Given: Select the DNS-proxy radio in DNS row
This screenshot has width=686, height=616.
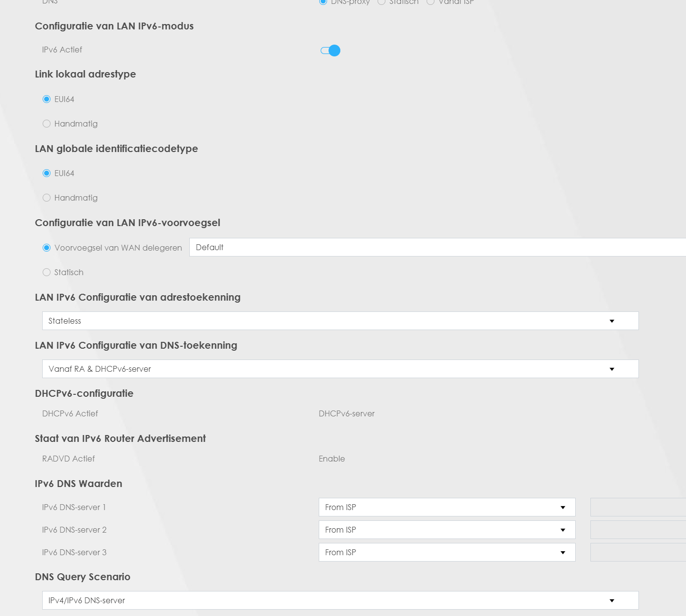Looking at the screenshot, I should [x=323, y=2].
